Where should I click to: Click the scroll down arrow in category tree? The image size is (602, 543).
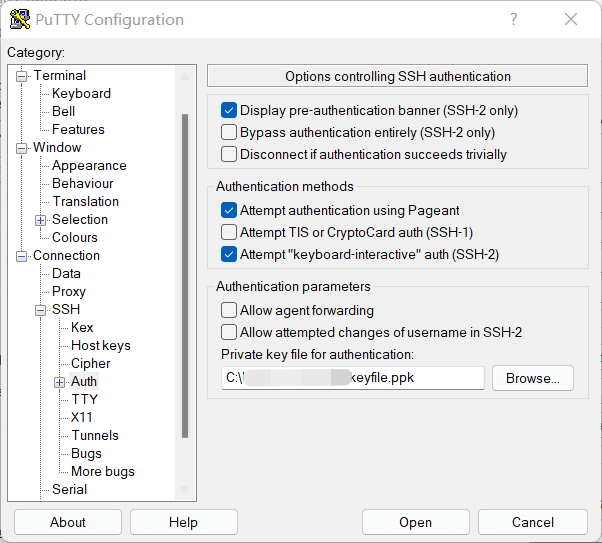click(185, 489)
